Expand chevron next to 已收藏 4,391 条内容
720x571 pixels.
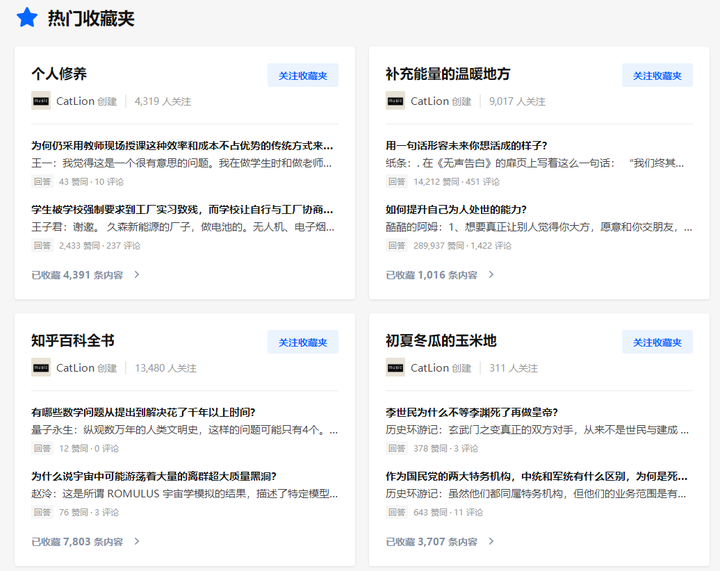(137, 274)
